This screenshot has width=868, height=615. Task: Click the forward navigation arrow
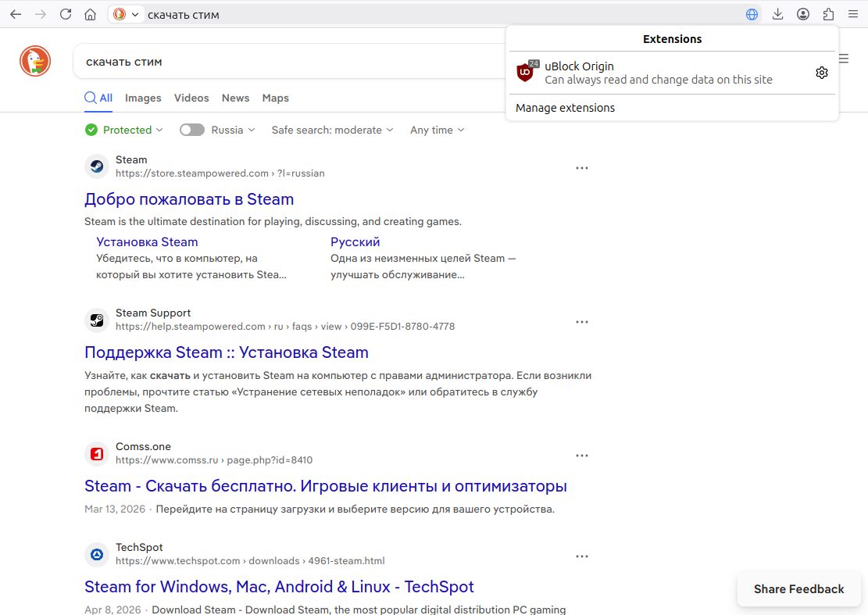click(41, 14)
